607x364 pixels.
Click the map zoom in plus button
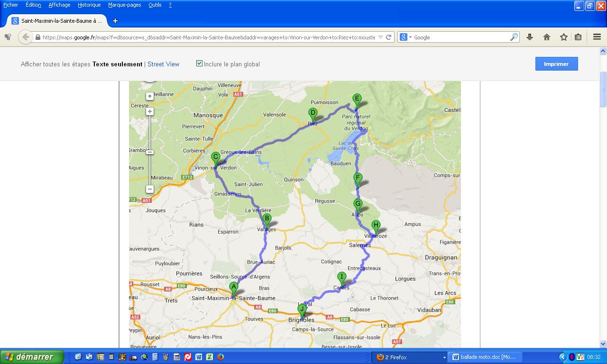pos(150,111)
